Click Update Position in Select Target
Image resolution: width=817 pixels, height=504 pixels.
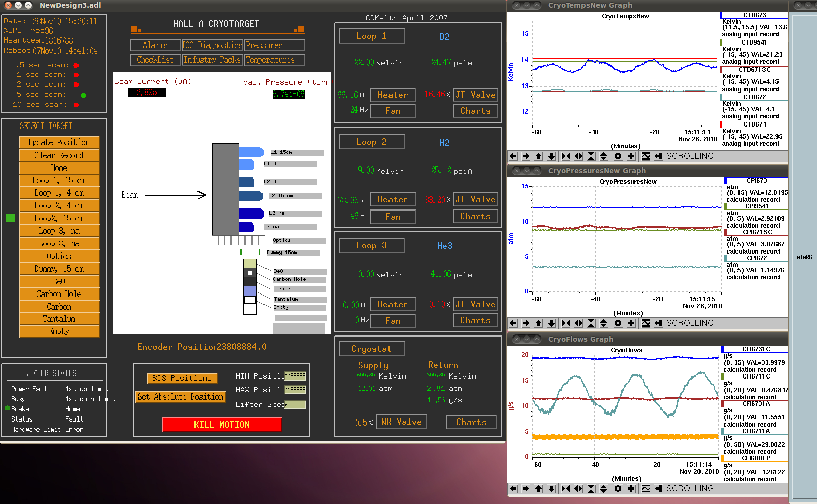[59, 142]
